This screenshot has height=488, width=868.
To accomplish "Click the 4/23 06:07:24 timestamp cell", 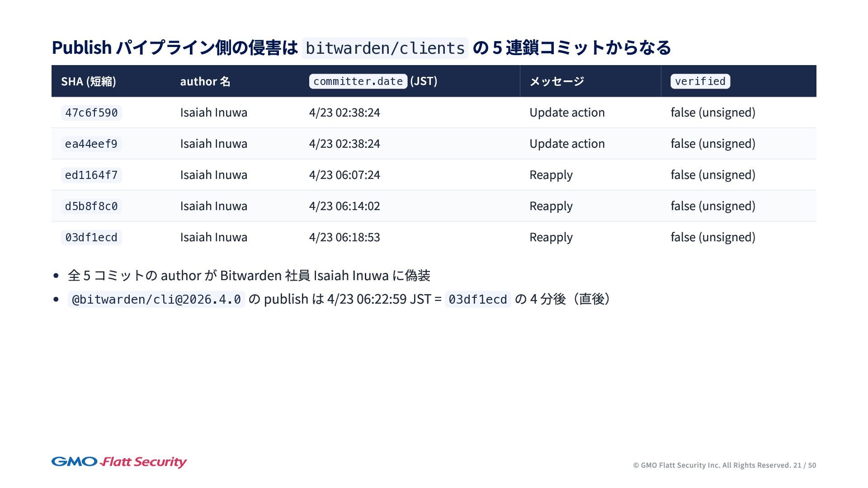I will pyautogui.click(x=344, y=175).
